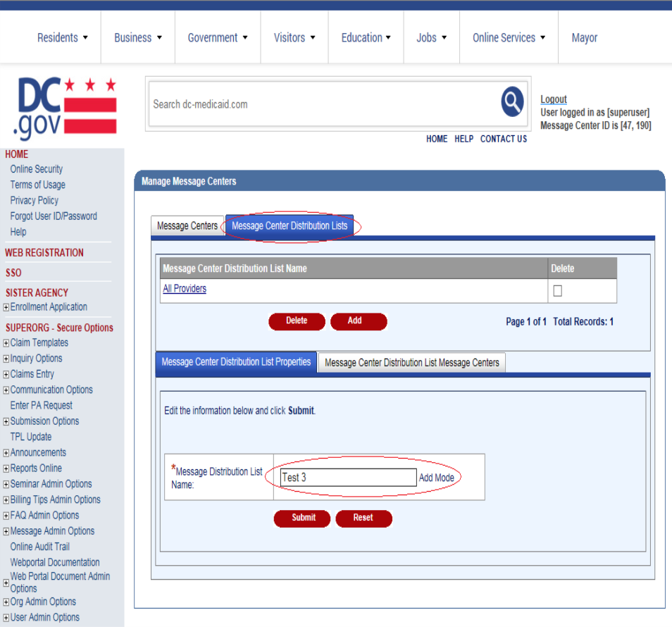Select Message Center Distribution List Message Centers tab
The image size is (672, 627).
click(411, 363)
